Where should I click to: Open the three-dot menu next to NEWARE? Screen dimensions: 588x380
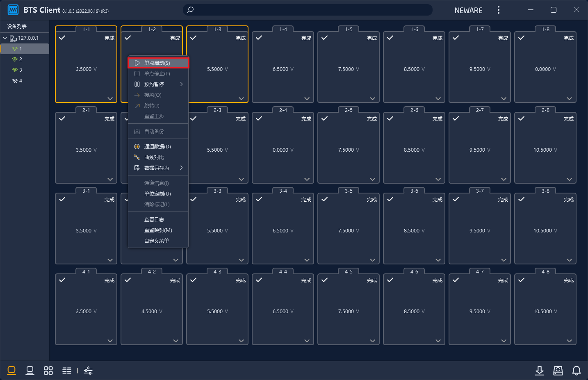click(499, 10)
